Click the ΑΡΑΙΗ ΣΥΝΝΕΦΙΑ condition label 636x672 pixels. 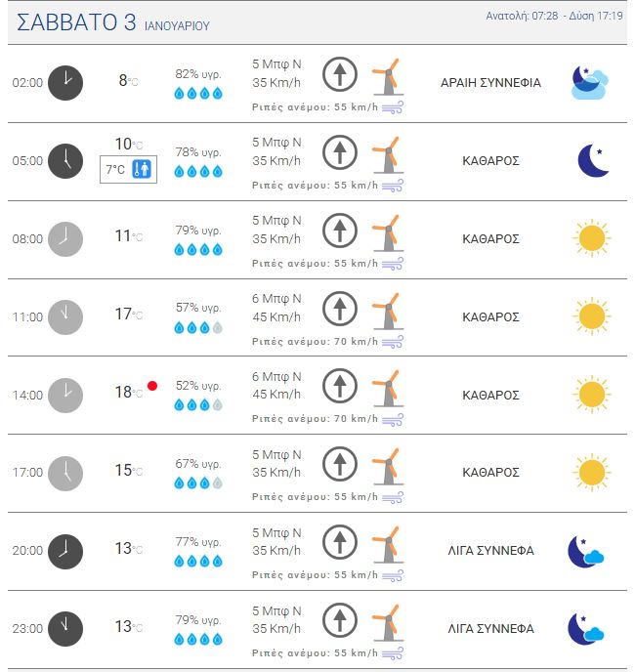[490, 83]
